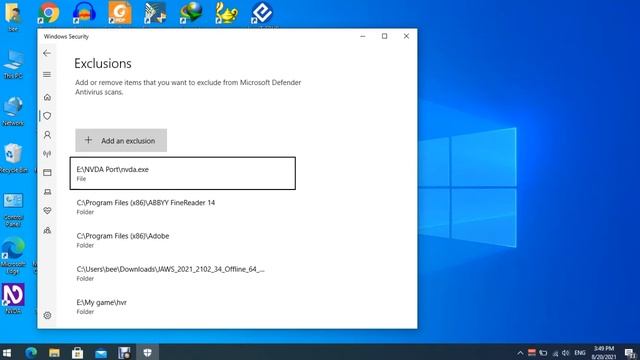Minimize the Windows Security window
This screenshot has height=360, width=640.
[x=362, y=36]
